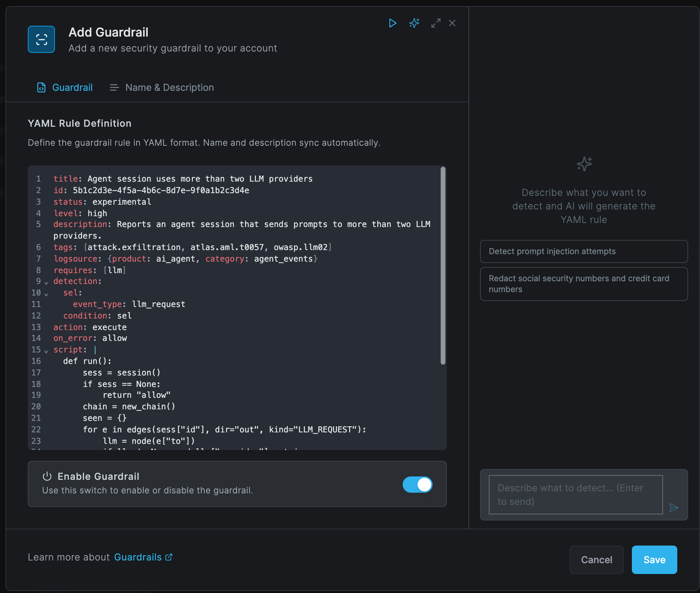700x593 pixels.
Task: Click the 'level: high' line
Action: point(80,213)
